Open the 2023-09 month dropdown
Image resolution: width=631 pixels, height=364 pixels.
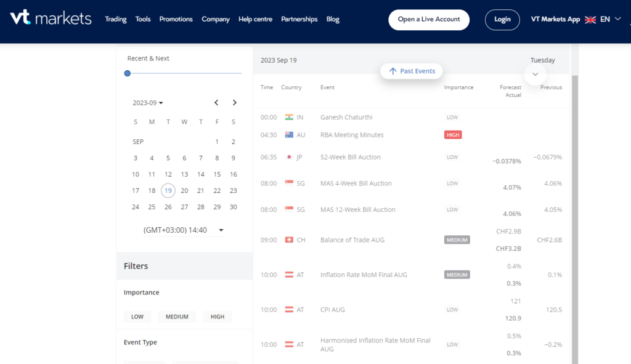pyautogui.click(x=148, y=103)
